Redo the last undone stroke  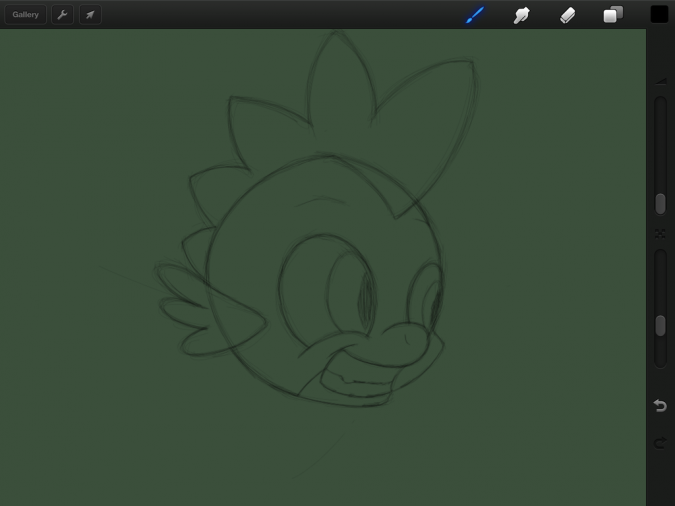660,442
